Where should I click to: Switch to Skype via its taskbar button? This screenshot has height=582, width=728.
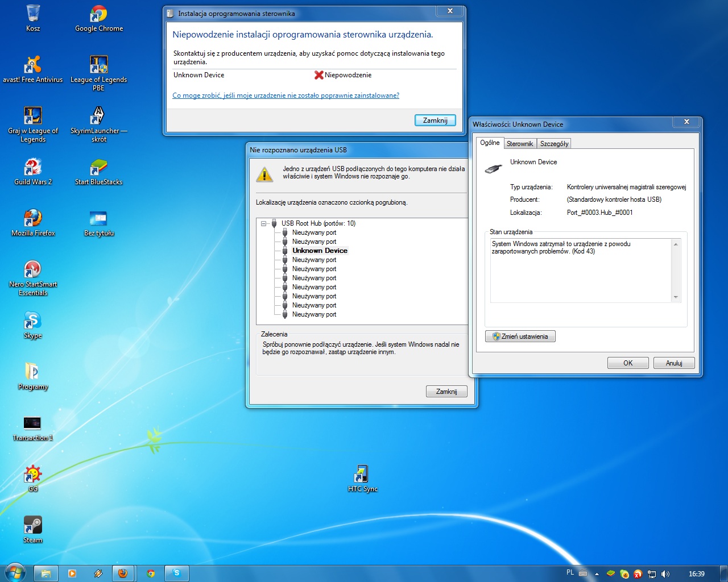click(177, 573)
